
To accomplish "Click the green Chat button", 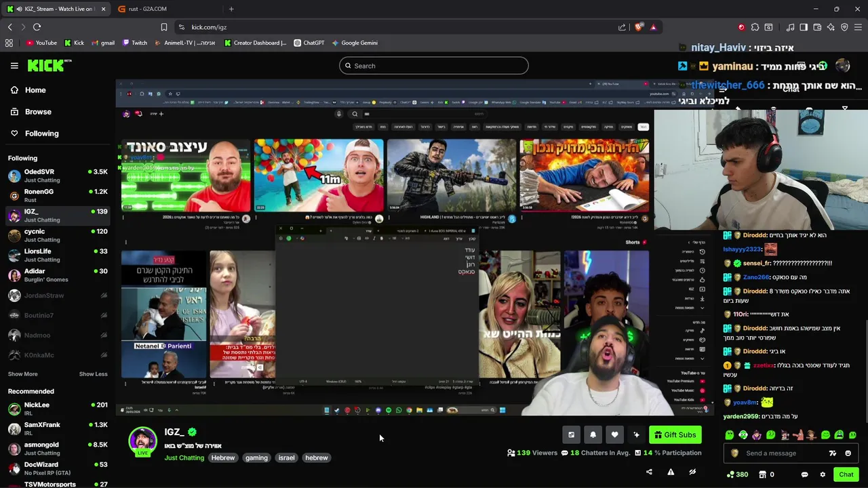I will click(x=846, y=474).
